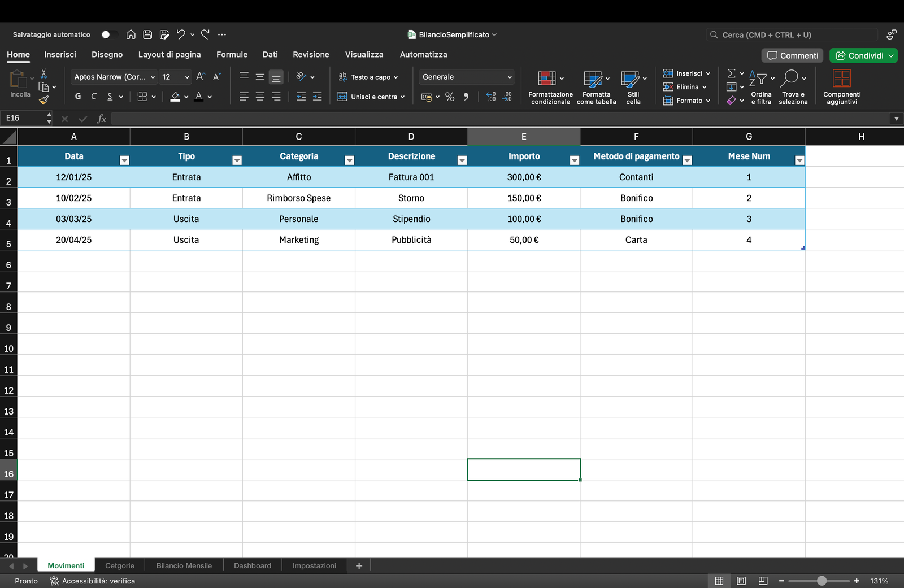The width and height of the screenshot is (904, 588).
Task: Click the percent style icon
Action: coord(450,97)
